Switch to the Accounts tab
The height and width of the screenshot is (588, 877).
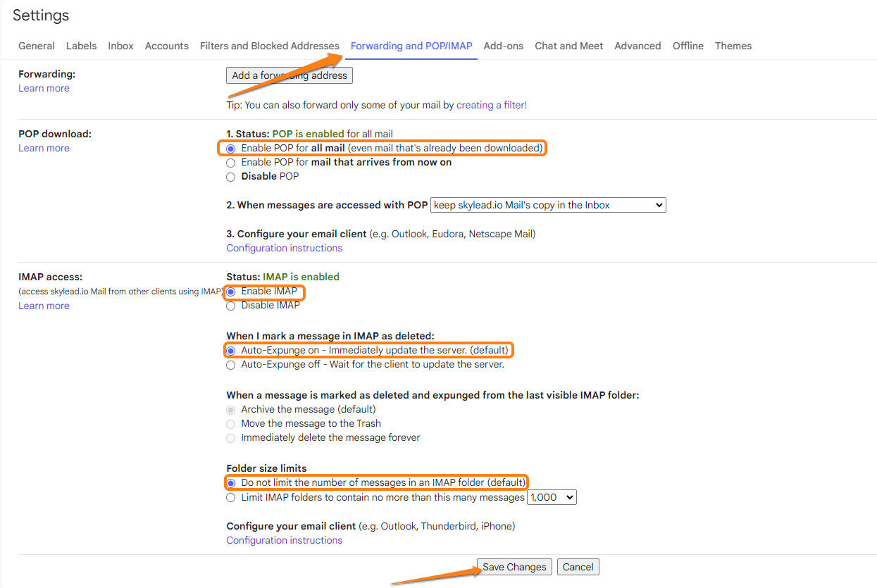[x=166, y=45]
